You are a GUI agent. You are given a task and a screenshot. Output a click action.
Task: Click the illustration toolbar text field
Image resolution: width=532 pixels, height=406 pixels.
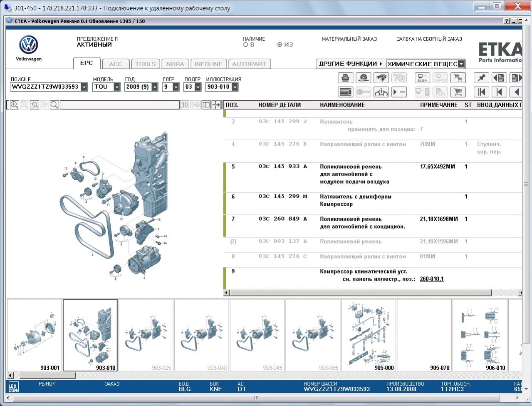(x=119, y=105)
